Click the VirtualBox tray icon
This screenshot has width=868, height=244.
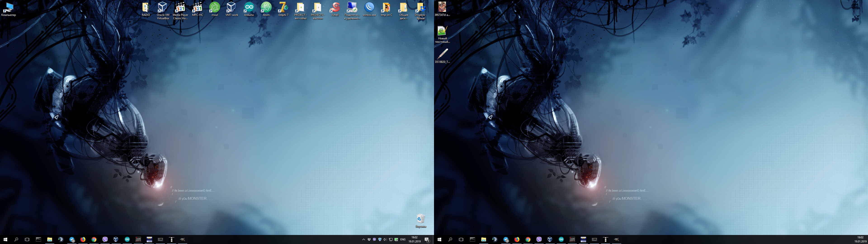point(380,239)
